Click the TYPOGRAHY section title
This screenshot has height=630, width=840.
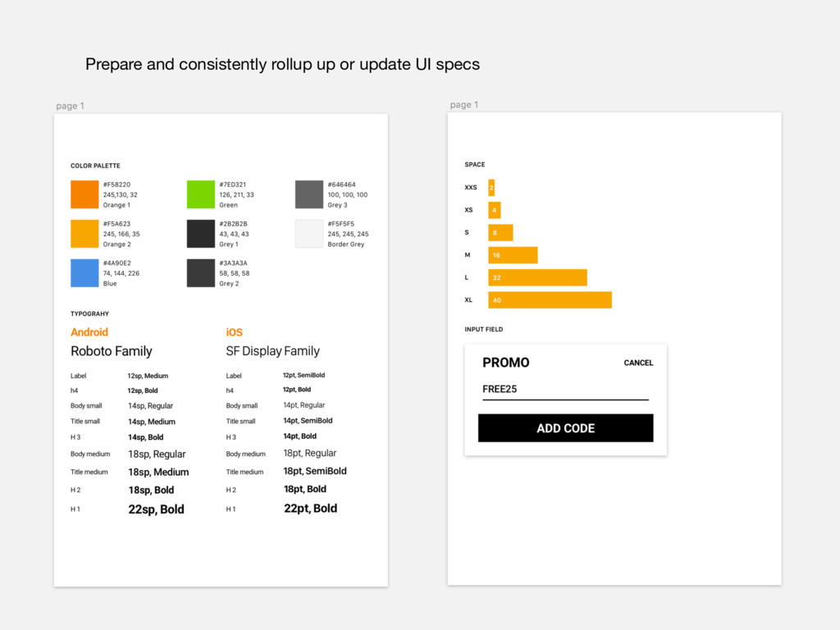[x=89, y=314]
